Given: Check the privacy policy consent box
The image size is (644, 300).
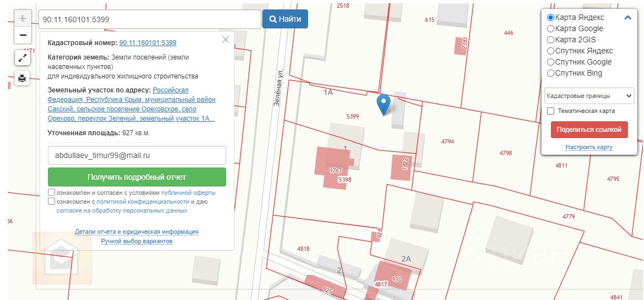Looking at the screenshot, I should click(x=51, y=201).
